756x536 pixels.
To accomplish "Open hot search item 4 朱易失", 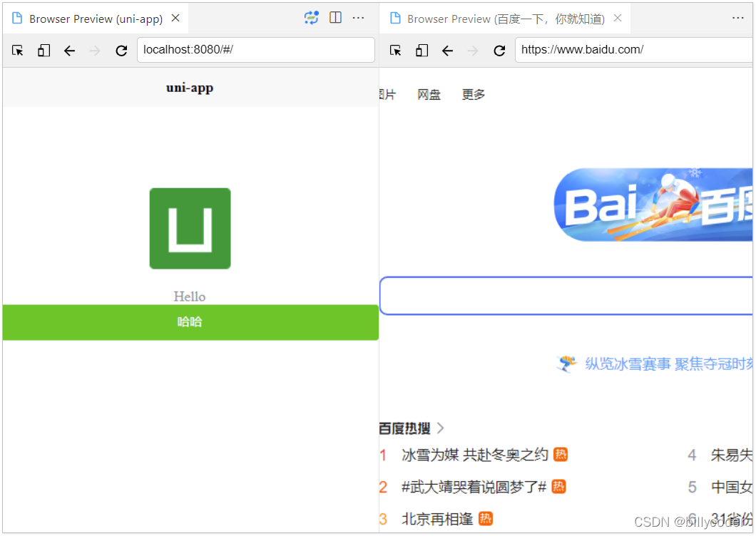I will point(732,455).
